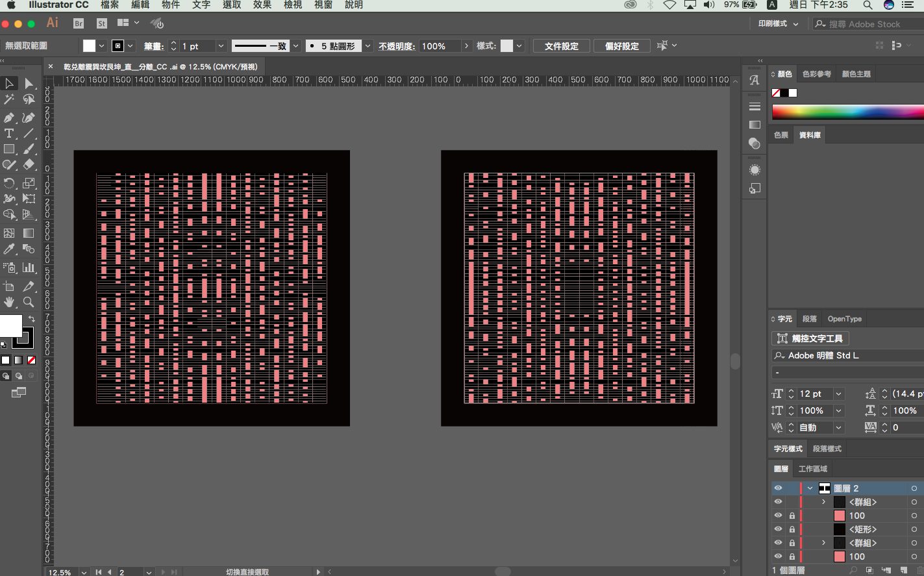Viewport: 924px width, 576px height.
Task: Select the Selection tool arrow
Action: point(9,83)
